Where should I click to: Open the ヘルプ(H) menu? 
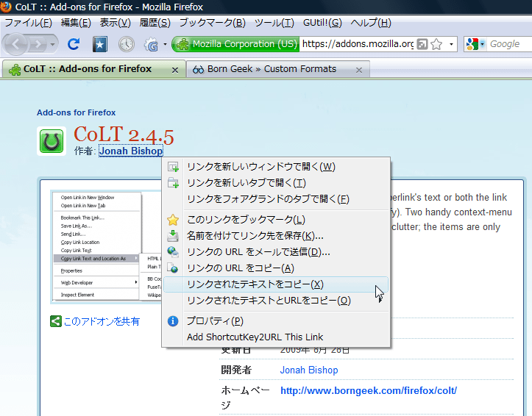pyautogui.click(x=371, y=23)
